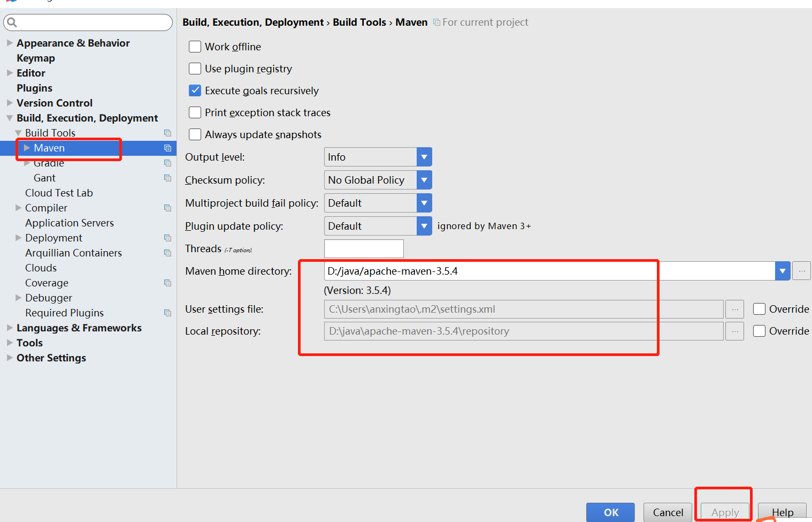Browse for Maven home directory with ellipsis button
Screen dimensions: 812x522
click(801, 271)
